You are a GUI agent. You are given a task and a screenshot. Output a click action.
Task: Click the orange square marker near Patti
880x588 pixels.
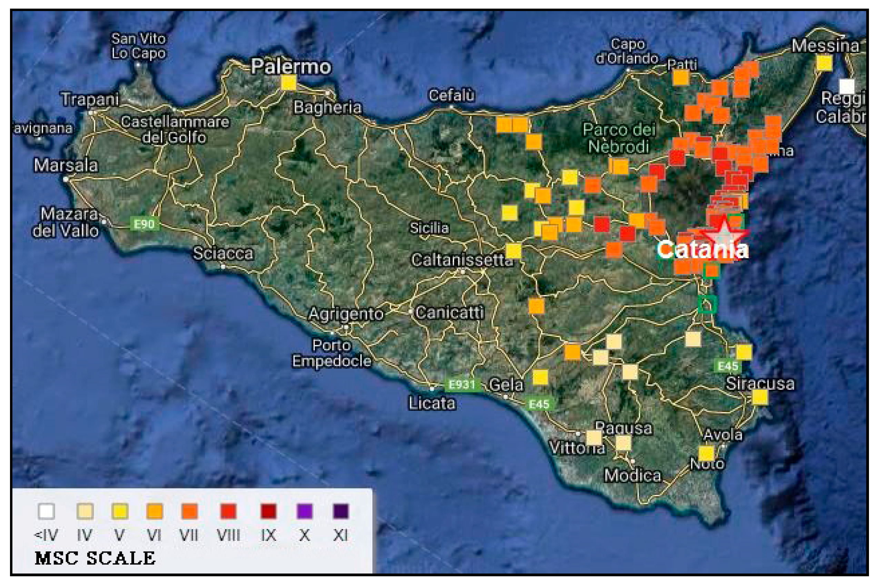(x=681, y=78)
